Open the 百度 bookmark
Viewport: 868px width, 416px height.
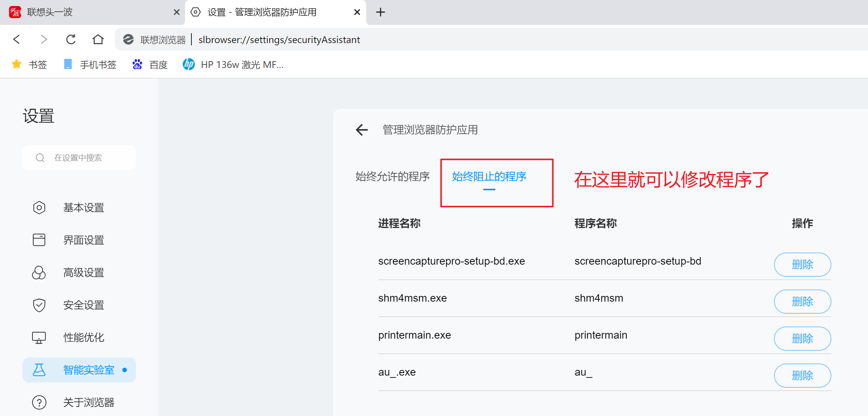pos(150,65)
